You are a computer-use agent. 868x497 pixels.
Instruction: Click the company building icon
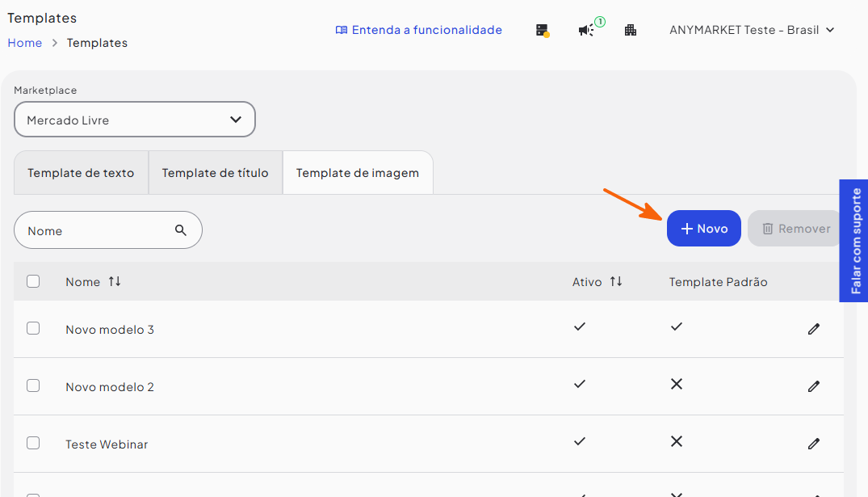pos(631,30)
